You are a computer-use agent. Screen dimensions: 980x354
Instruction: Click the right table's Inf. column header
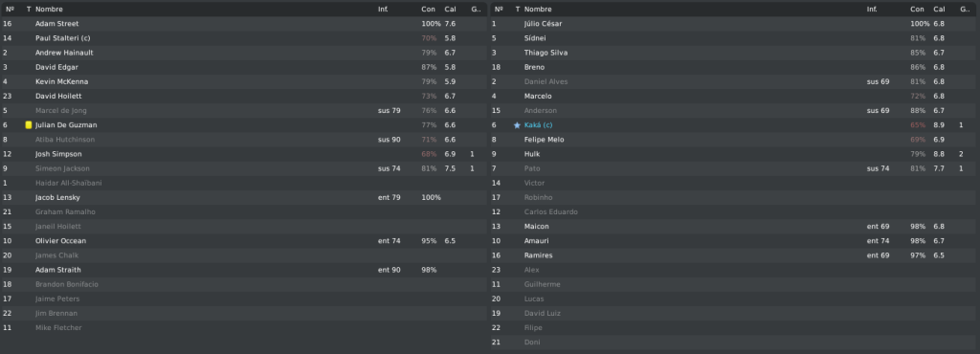[871, 10]
